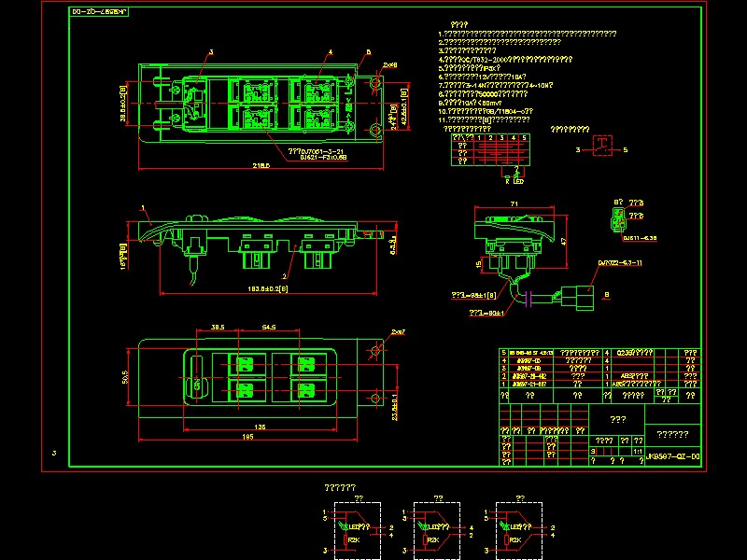
Task: Select the purple break lines on the cable
Action: [x=528, y=299]
